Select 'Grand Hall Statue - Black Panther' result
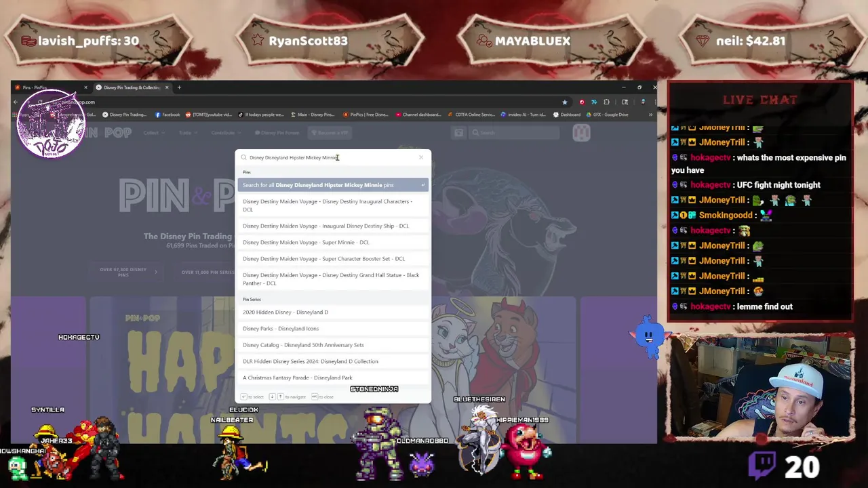 click(x=333, y=279)
